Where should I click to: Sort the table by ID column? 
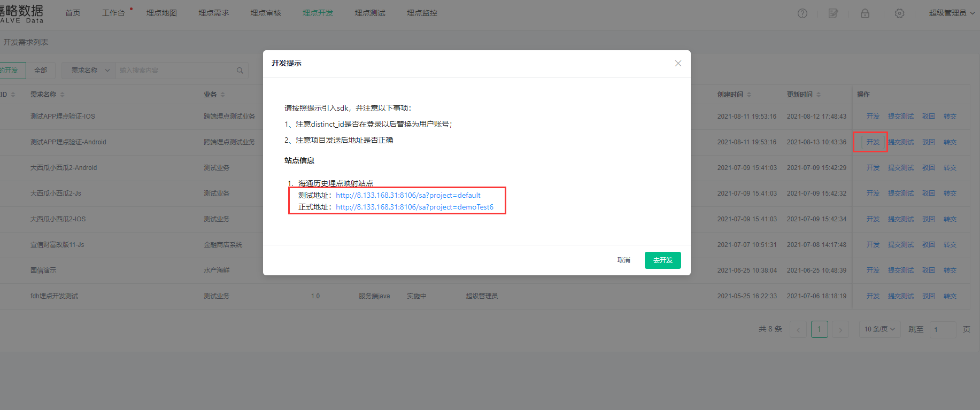(13, 95)
